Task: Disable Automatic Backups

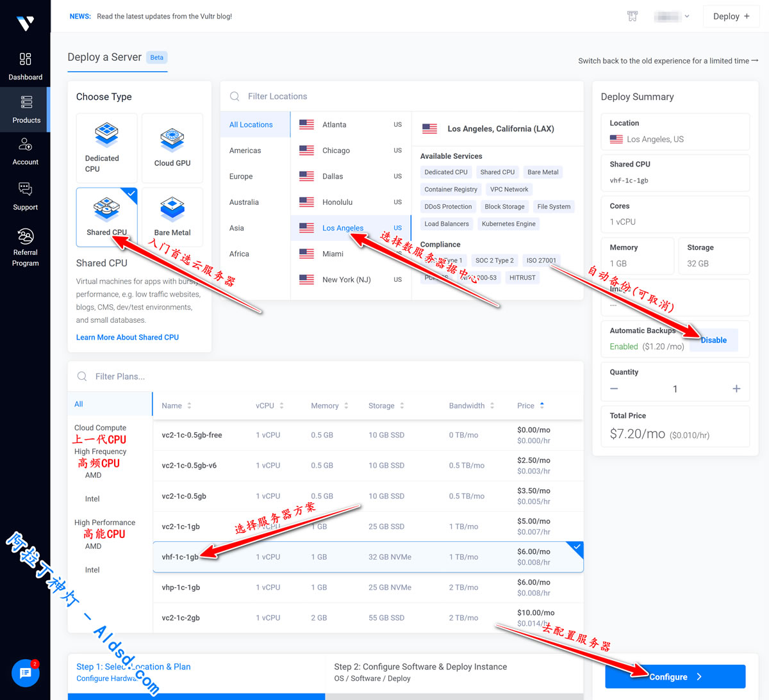Action: tap(714, 340)
